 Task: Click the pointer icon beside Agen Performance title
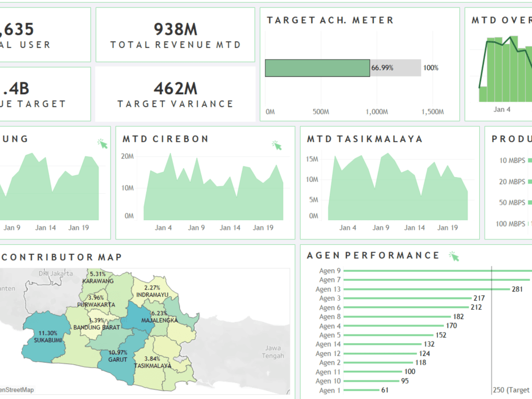tap(456, 255)
